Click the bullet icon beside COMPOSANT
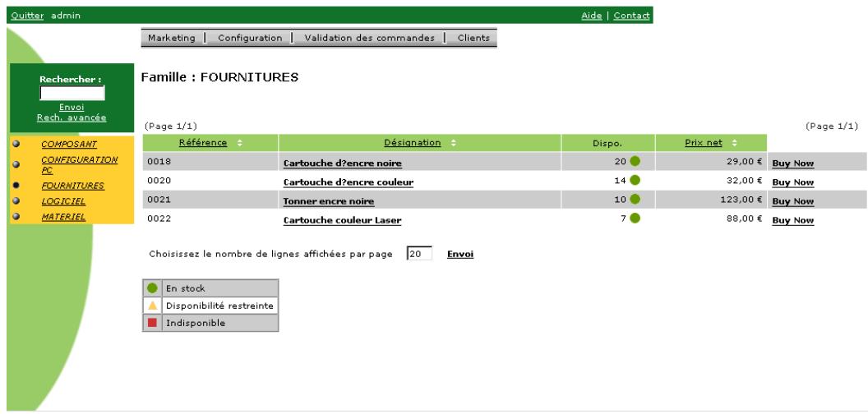The width and height of the screenshot is (868, 414). [16, 144]
